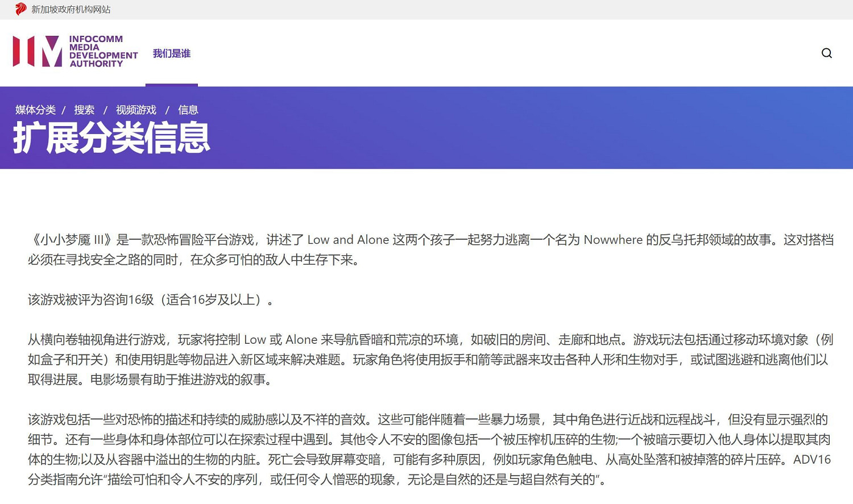The height and width of the screenshot is (504, 853).
Task: Click the 信息 breadcrumb item
Action: click(188, 110)
